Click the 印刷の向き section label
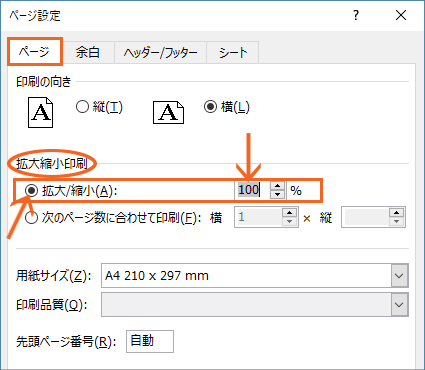 pos(43,82)
